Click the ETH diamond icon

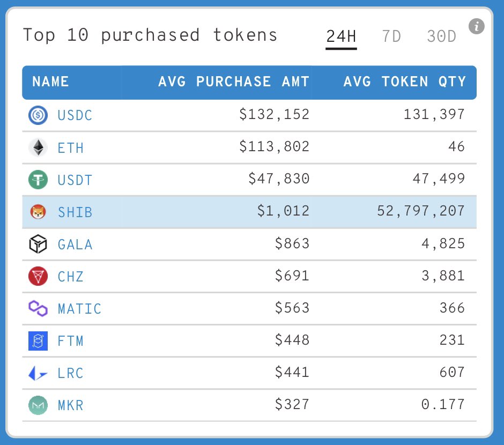(38, 147)
